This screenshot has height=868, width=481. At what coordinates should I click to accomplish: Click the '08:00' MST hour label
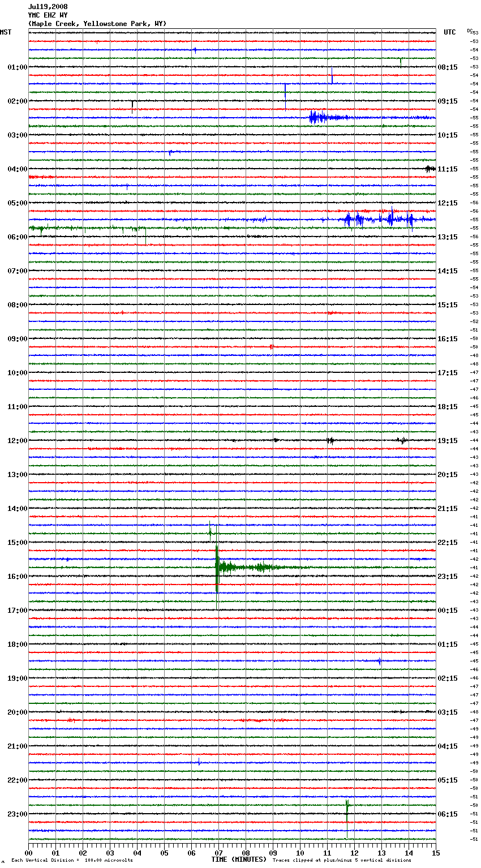(x=17, y=305)
